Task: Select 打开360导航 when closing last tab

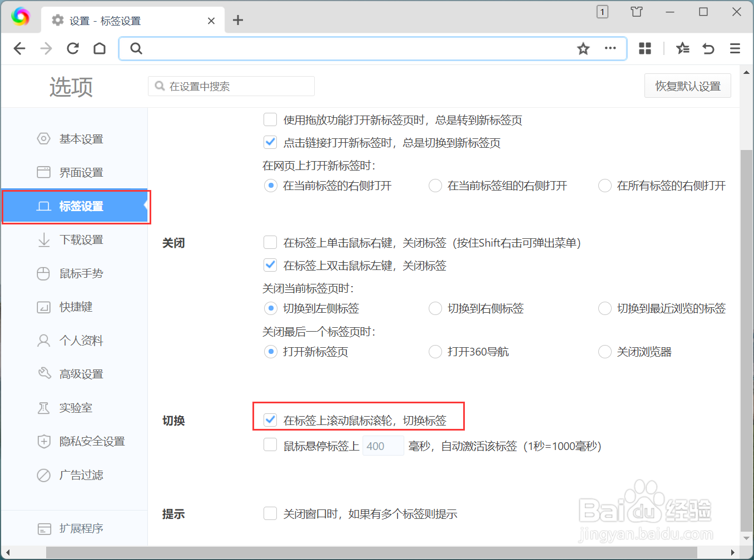Action: tap(435, 351)
